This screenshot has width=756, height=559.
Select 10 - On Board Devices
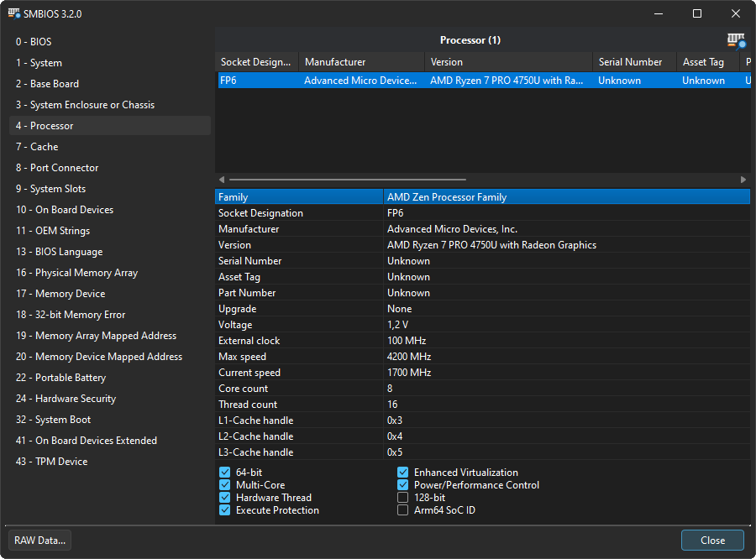[110, 210]
